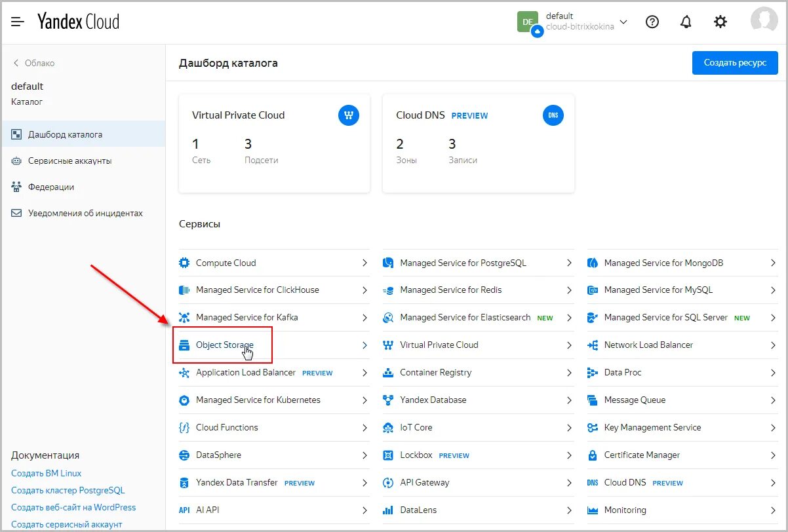Click the Compute Cloud service icon

[184, 263]
